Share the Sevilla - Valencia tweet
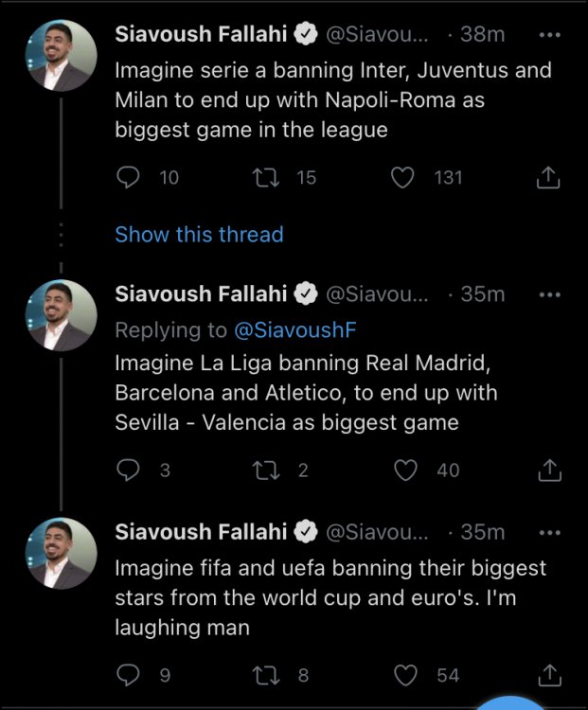The height and width of the screenshot is (710, 588). [549, 470]
